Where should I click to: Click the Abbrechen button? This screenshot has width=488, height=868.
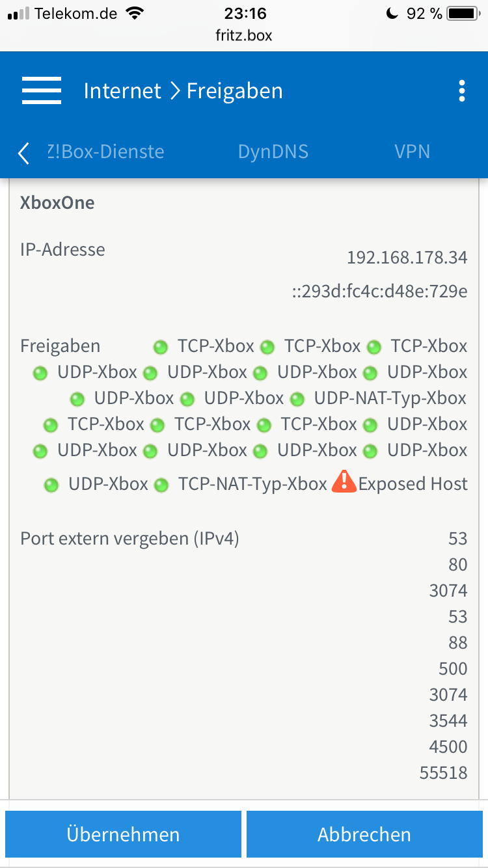[364, 834]
